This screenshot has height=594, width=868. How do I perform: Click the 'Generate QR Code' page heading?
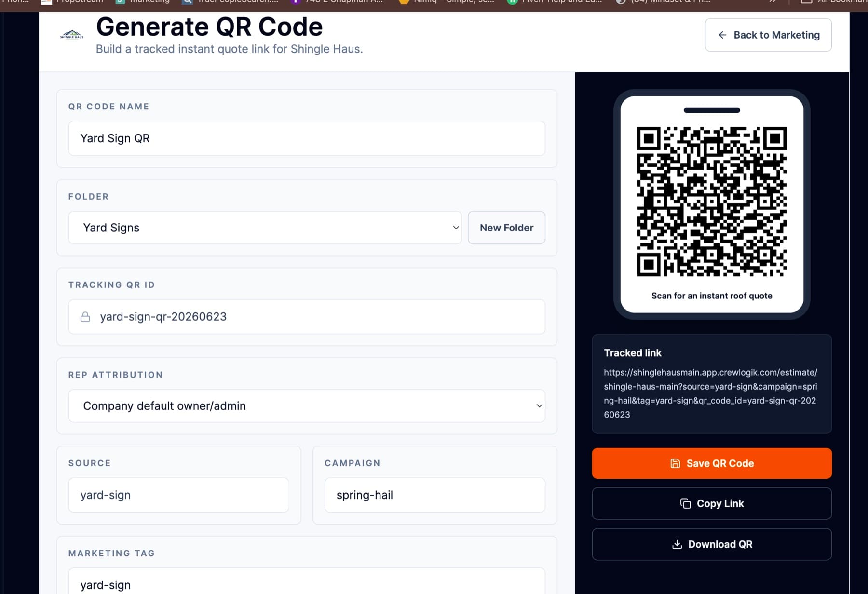pyautogui.click(x=209, y=27)
